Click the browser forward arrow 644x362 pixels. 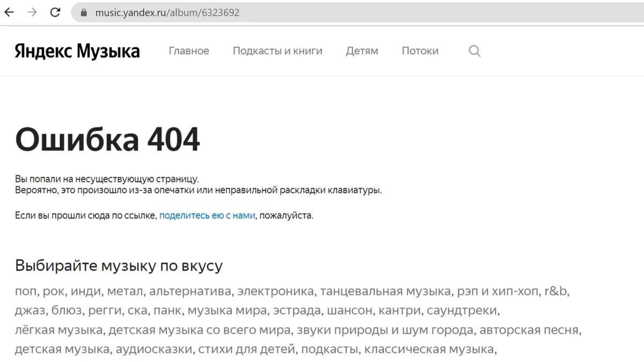(32, 12)
